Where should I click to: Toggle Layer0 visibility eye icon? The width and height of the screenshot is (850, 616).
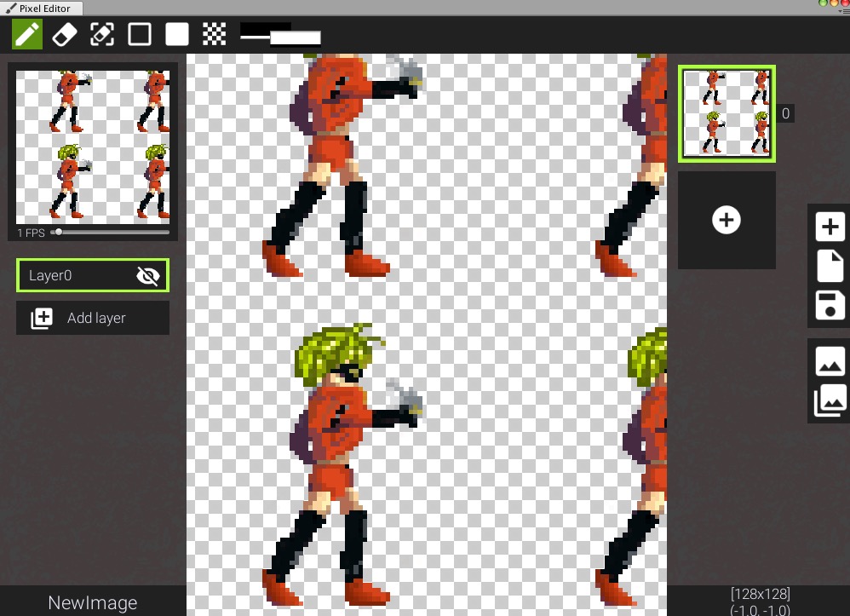[148, 276]
